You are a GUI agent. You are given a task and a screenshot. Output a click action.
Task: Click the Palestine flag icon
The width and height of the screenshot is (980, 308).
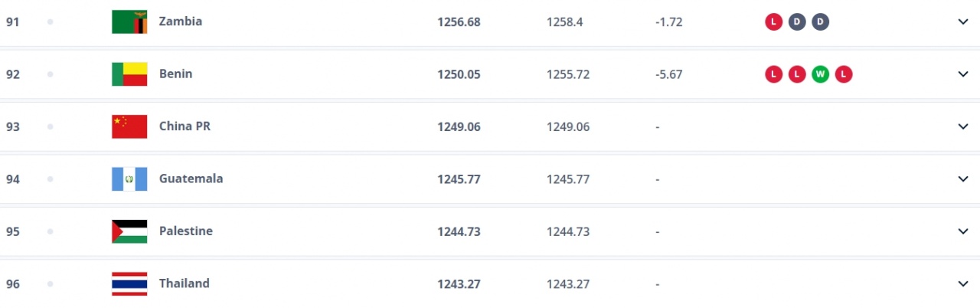coord(129,231)
